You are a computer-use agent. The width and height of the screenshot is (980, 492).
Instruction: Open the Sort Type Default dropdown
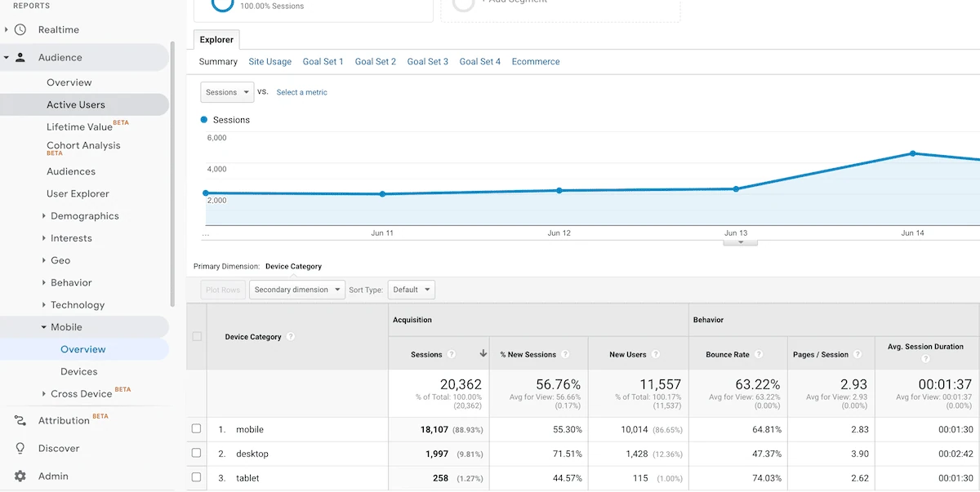(412, 290)
